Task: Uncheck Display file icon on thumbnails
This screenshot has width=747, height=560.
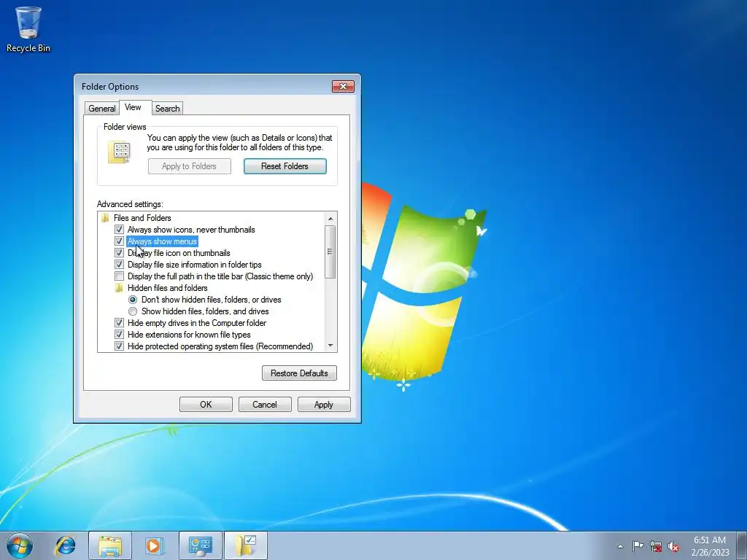Action: coord(119,253)
